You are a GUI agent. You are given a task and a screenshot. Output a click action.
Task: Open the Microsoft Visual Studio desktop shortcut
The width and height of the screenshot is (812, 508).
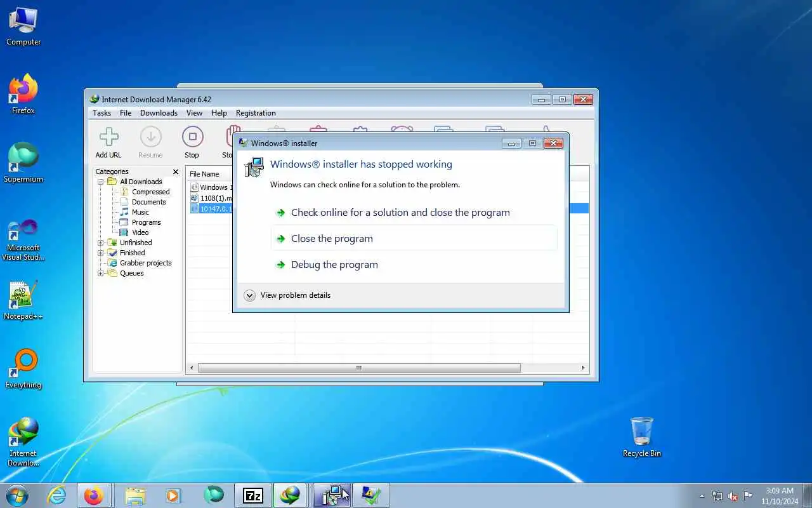(x=23, y=240)
